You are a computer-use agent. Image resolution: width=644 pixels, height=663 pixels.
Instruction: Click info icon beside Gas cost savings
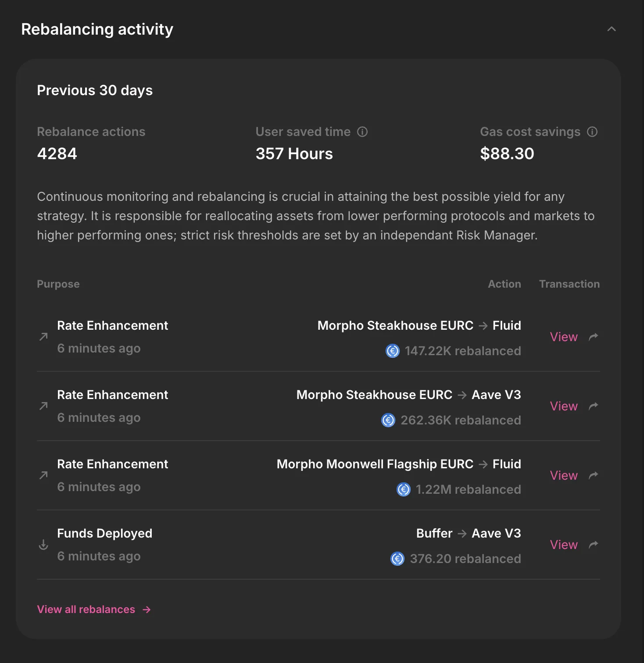tap(592, 132)
